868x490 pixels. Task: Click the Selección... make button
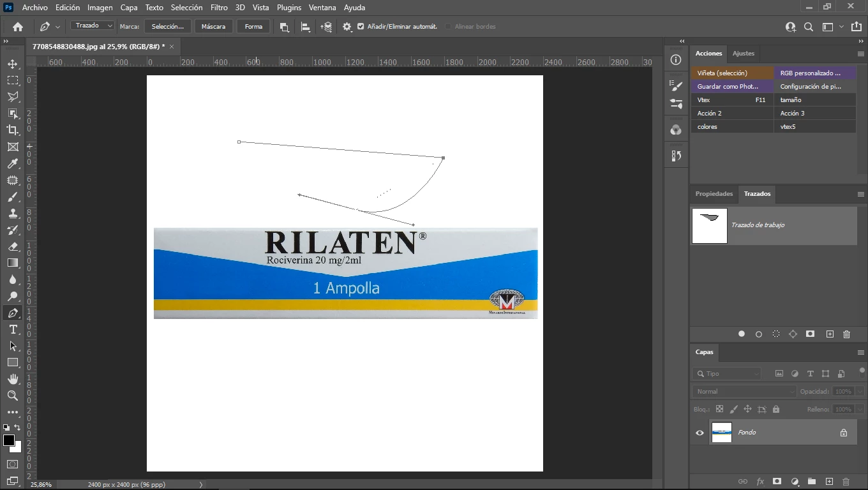(x=168, y=27)
